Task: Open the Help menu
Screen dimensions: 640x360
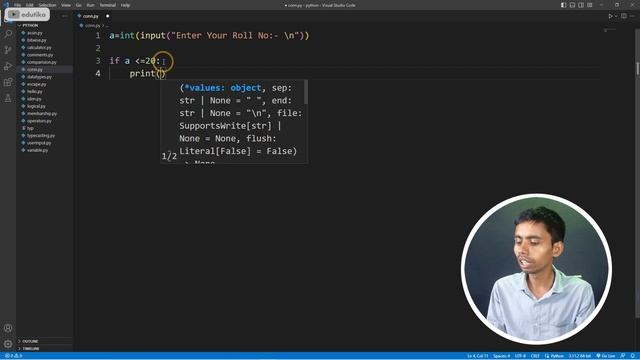Action: point(125,5)
